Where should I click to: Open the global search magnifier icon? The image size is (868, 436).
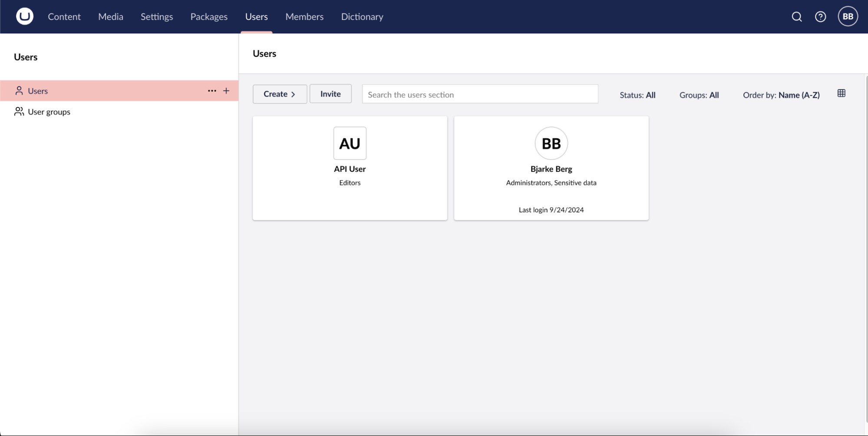click(797, 17)
